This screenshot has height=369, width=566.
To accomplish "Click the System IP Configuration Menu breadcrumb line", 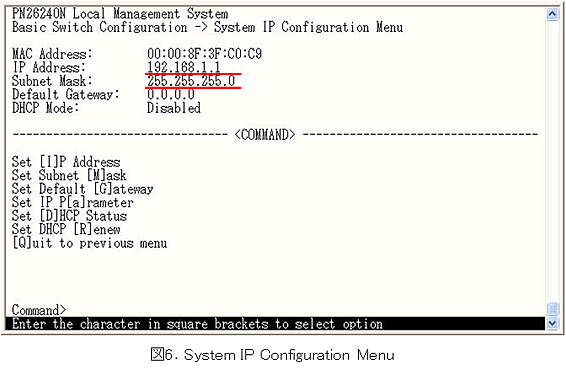I will 208,27.
